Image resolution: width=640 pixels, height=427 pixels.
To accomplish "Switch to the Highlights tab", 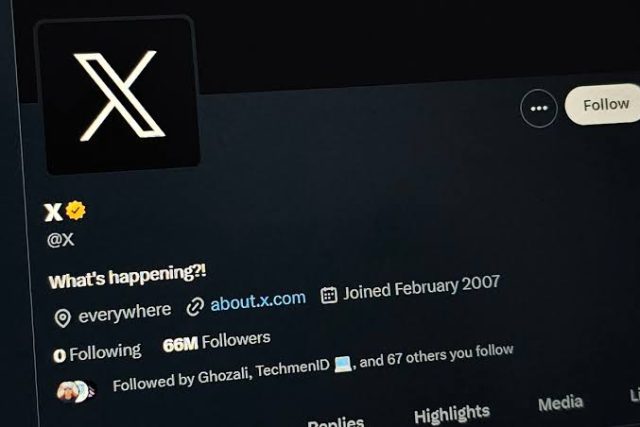I will coord(451,414).
